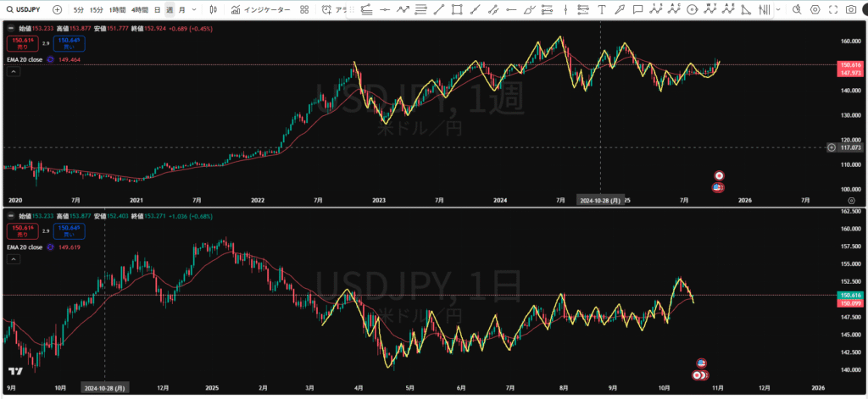The width and height of the screenshot is (868, 399).
Task: Click the USDJPY symbol search box
Action: pyautogui.click(x=24, y=9)
